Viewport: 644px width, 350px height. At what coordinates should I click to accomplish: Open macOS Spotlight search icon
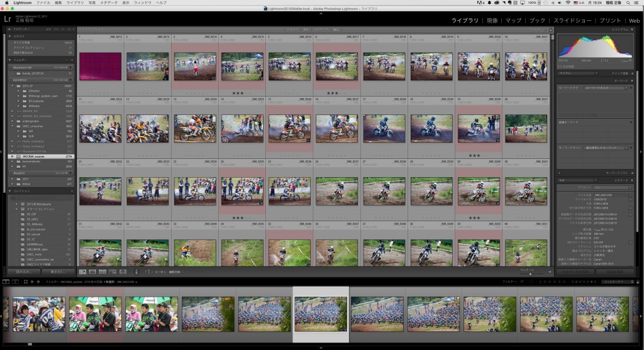[x=628, y=3]
